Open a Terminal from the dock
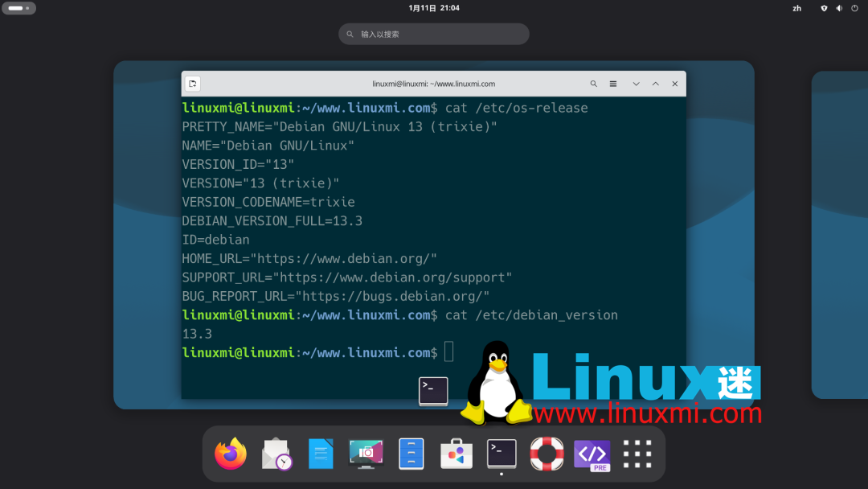The height and width of the screenshot is (489, 868). 501,454
